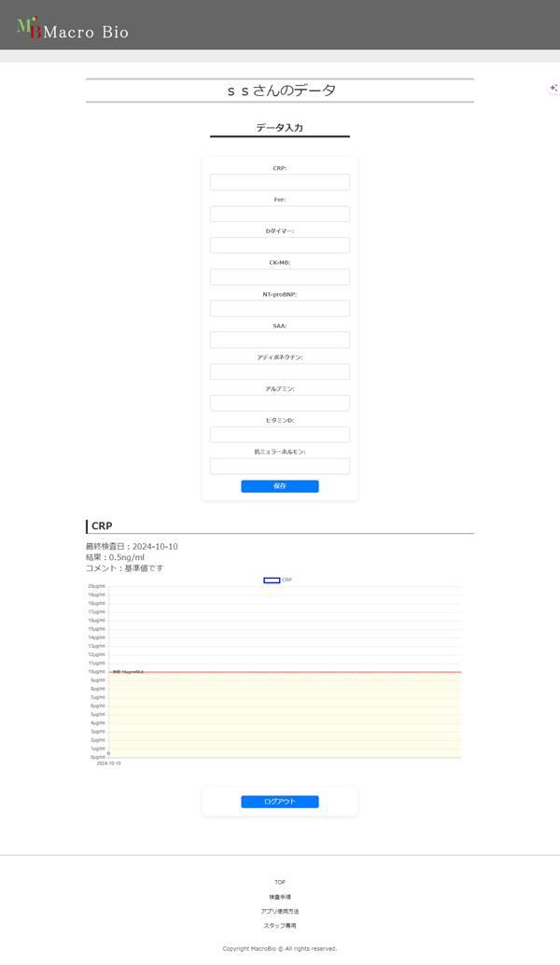The height and width of the screenshot is (965, 560).
Task: Click the red threshold line label in chart
Action: [128, 672]
